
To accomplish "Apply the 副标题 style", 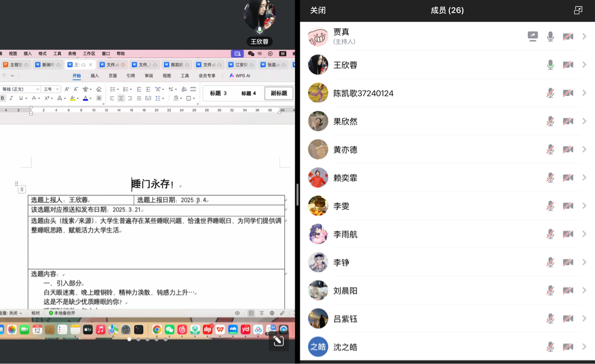I will pyautogui.click(x=278, y=93).
